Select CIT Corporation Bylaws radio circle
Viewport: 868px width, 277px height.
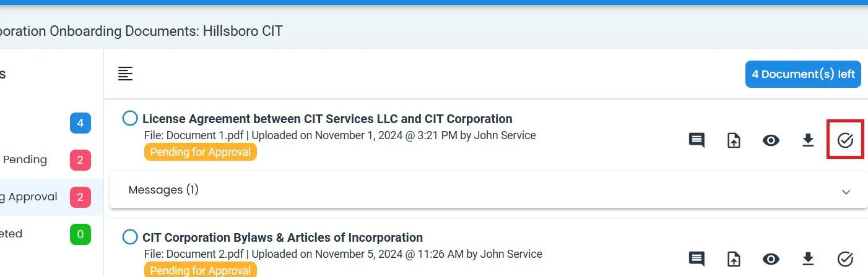click(130, 237)
